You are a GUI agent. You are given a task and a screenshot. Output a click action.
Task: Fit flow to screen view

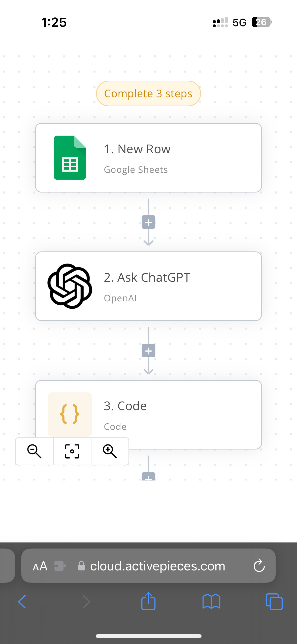72,451
